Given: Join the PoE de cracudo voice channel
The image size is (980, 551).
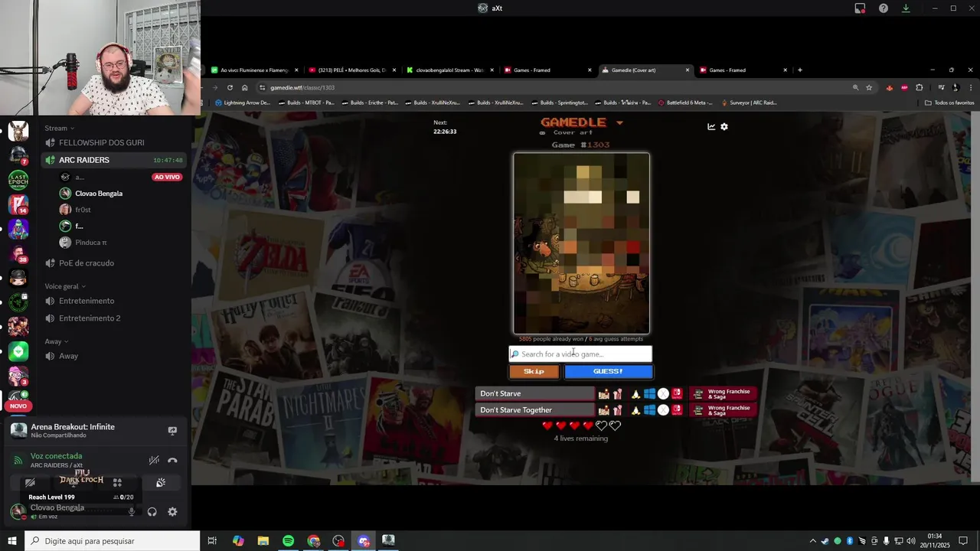Looking at the screenshot, I should coord(115,263).
